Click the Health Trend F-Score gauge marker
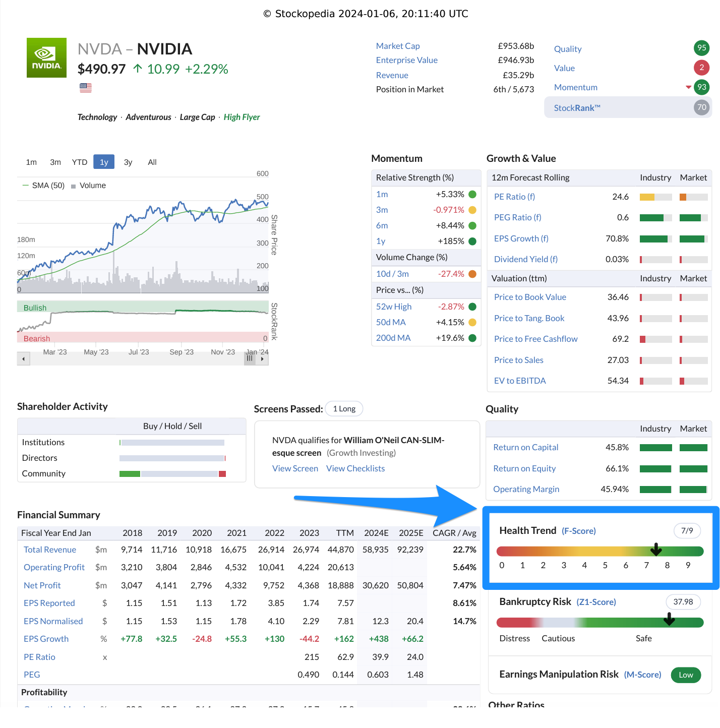 click(656, 551)
